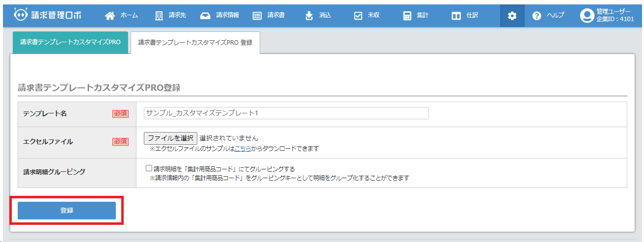Click the 請求情報 tray icon

206,16
